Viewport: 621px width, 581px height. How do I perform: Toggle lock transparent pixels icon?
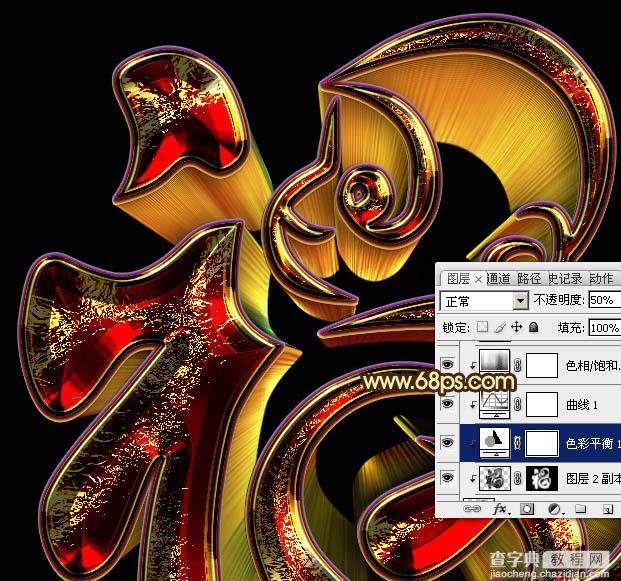482,327
